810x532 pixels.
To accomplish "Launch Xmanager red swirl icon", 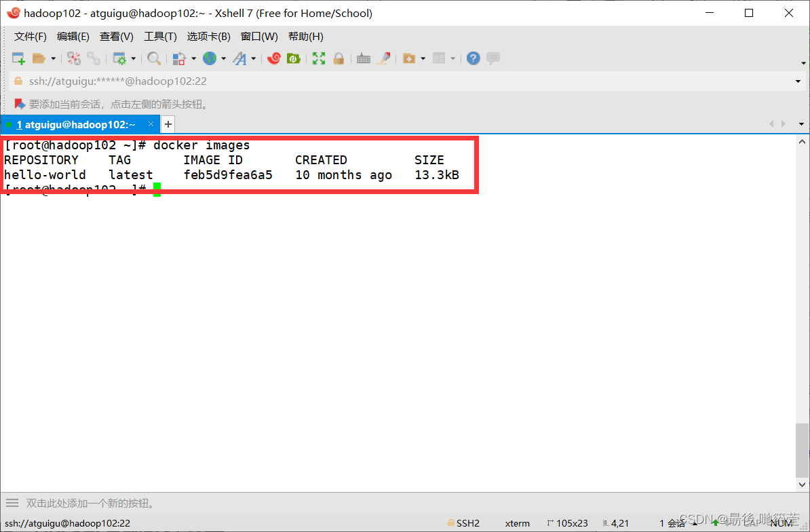I will (274, 58).
